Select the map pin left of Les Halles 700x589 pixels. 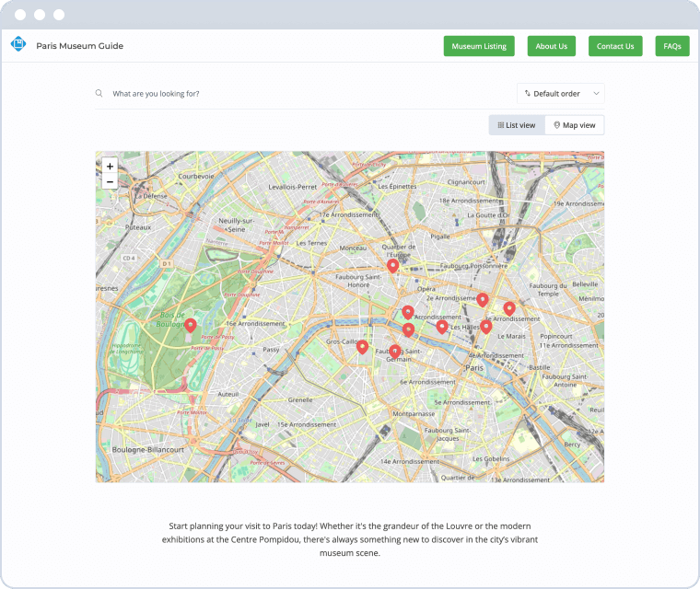click(442, 327)
